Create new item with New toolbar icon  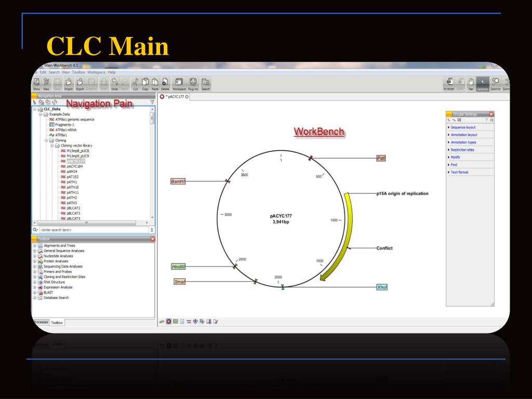point(46,84)
